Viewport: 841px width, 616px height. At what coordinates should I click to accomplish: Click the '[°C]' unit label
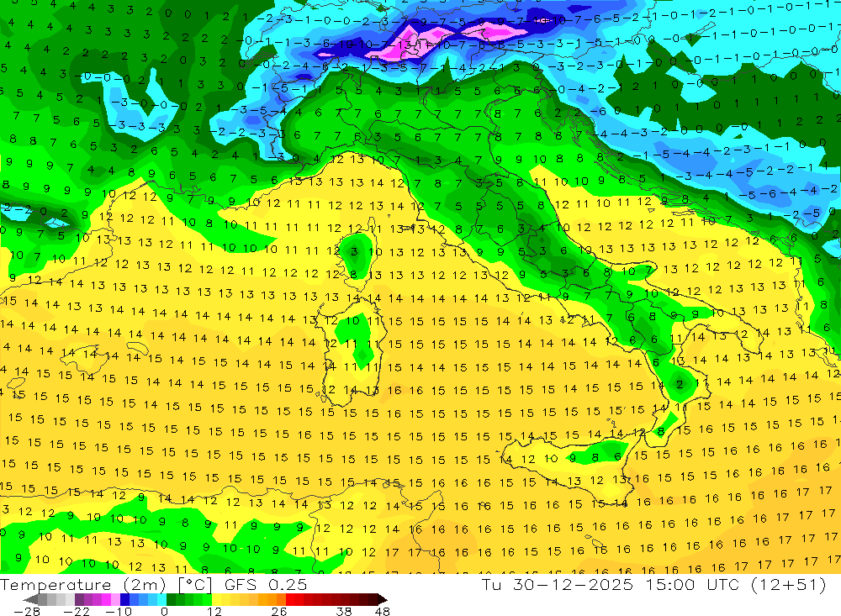click(195, 585)
